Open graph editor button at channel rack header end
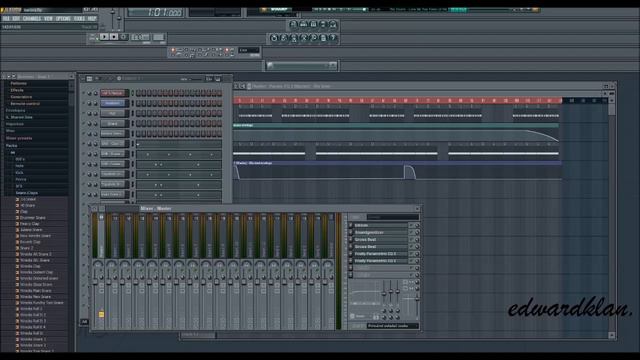The width and height of the screenshot is (640, 360). (x=218, y=79)
